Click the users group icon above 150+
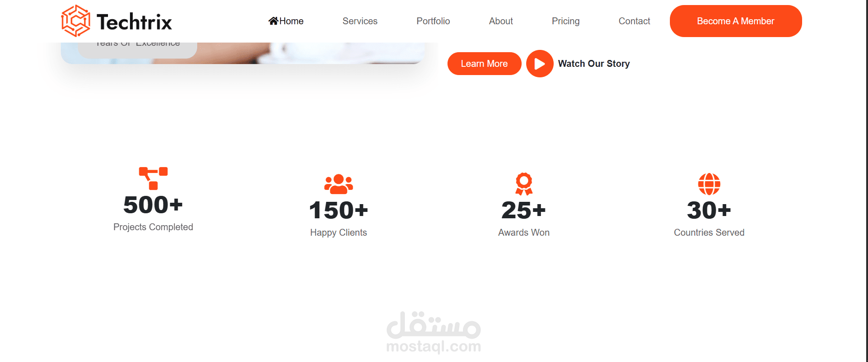The height and width of the screenshot is (362, 868). tap(339, 184)
